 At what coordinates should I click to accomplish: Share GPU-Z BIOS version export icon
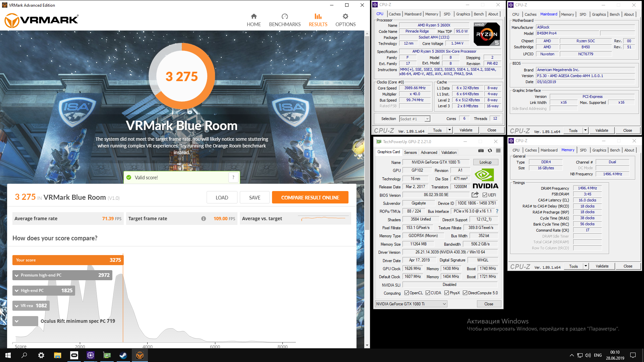tap(475, 195)
